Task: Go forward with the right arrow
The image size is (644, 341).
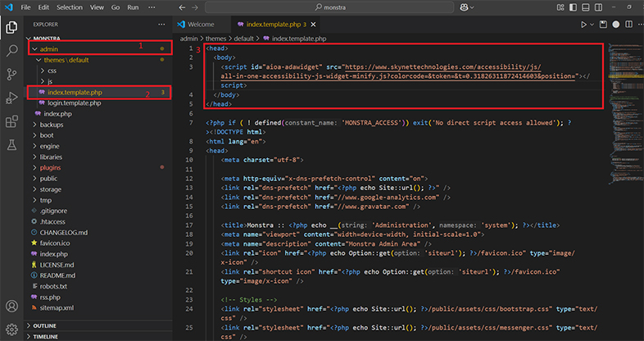Action: point(195,7)
